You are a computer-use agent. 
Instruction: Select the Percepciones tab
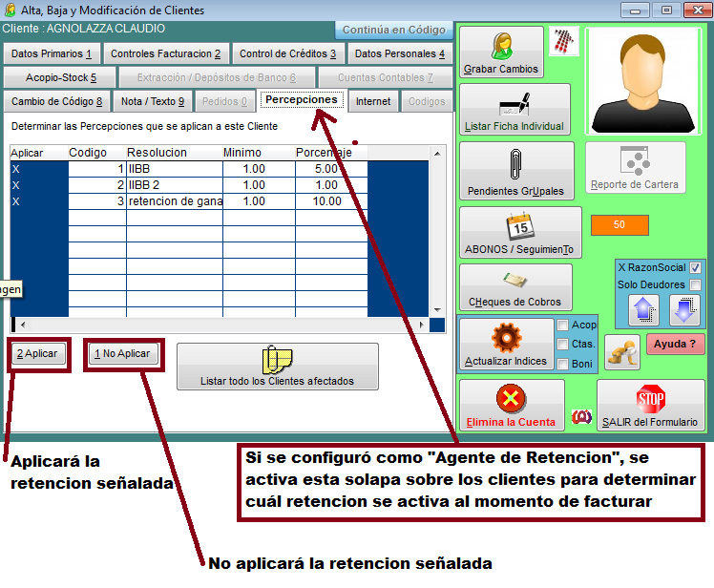tap(302, 100)
